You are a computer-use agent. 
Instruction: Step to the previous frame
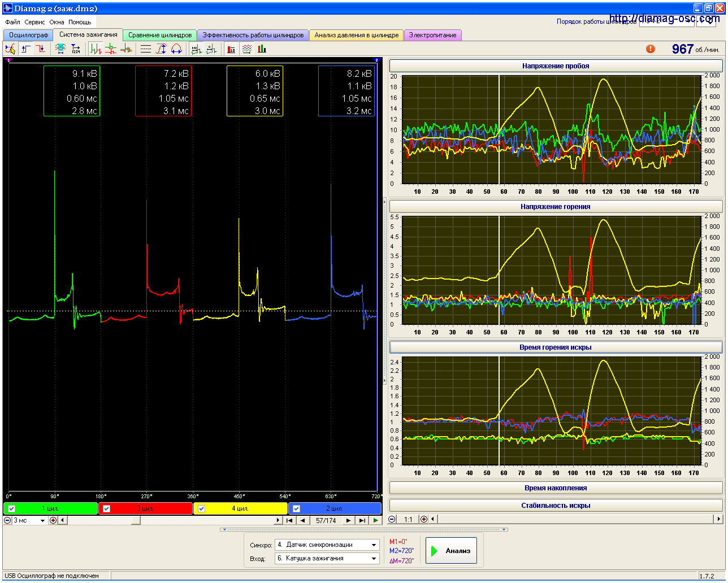pyautogui.click(x=302, y=520)
